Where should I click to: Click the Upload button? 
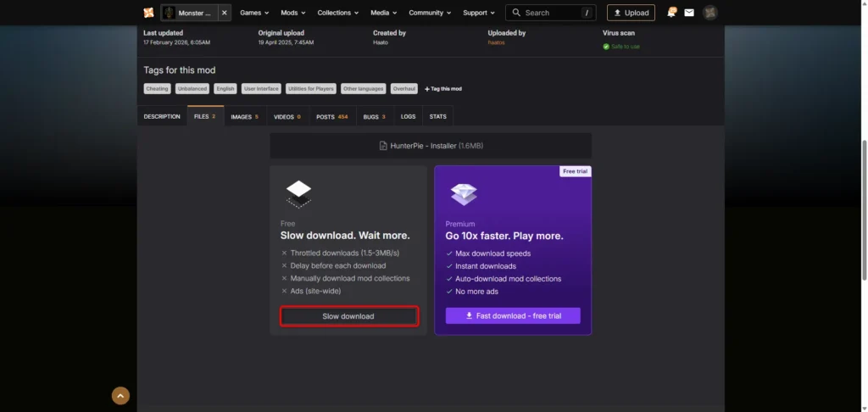pyautogui.click(x=631, y=13)
